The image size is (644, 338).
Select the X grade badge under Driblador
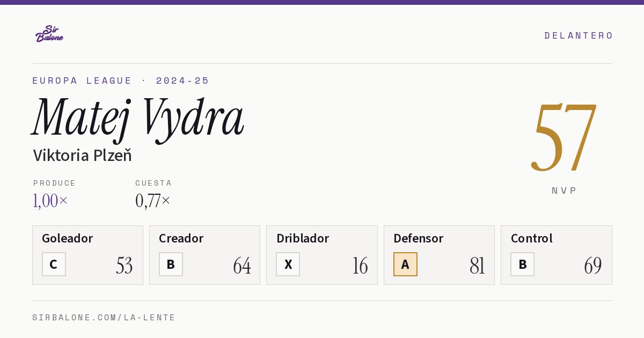[288, 264]
